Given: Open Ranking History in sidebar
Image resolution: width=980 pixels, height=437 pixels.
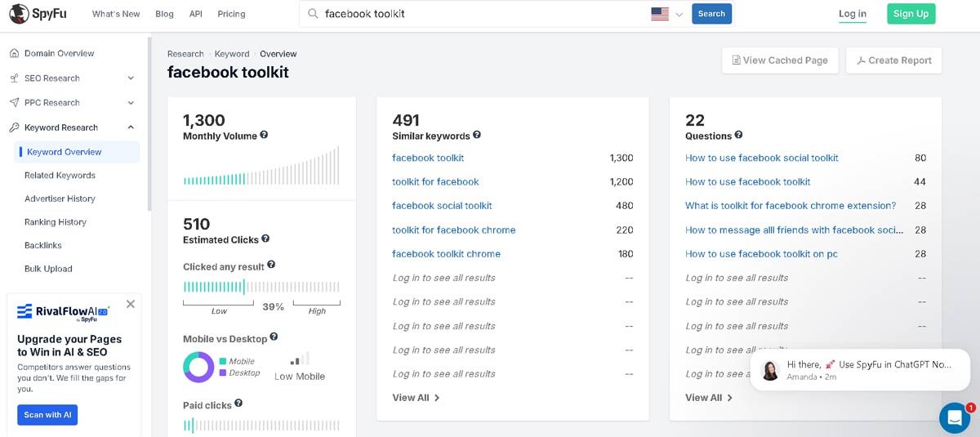Looking at the screenshot, I should click(x=56, y=222).
